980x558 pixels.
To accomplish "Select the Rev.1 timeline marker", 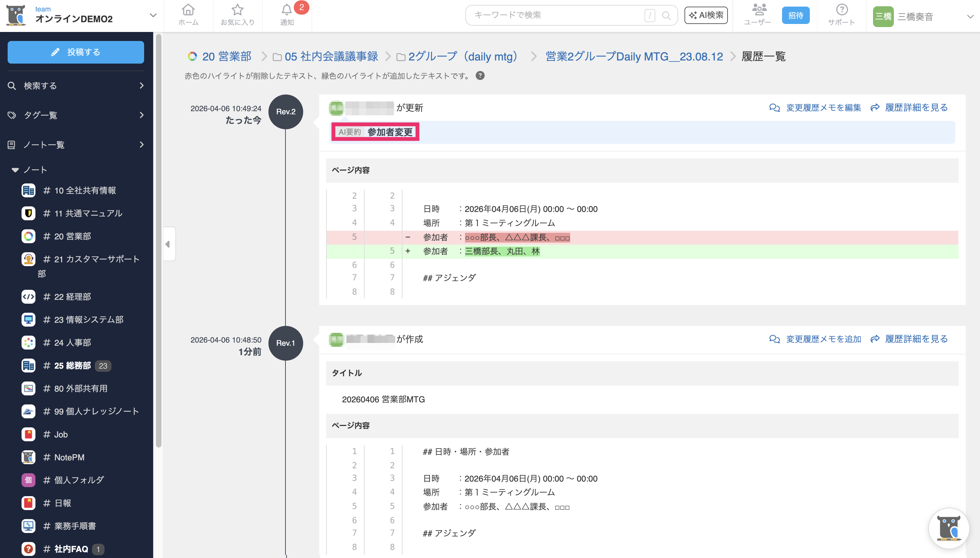I will click(285, 343).
